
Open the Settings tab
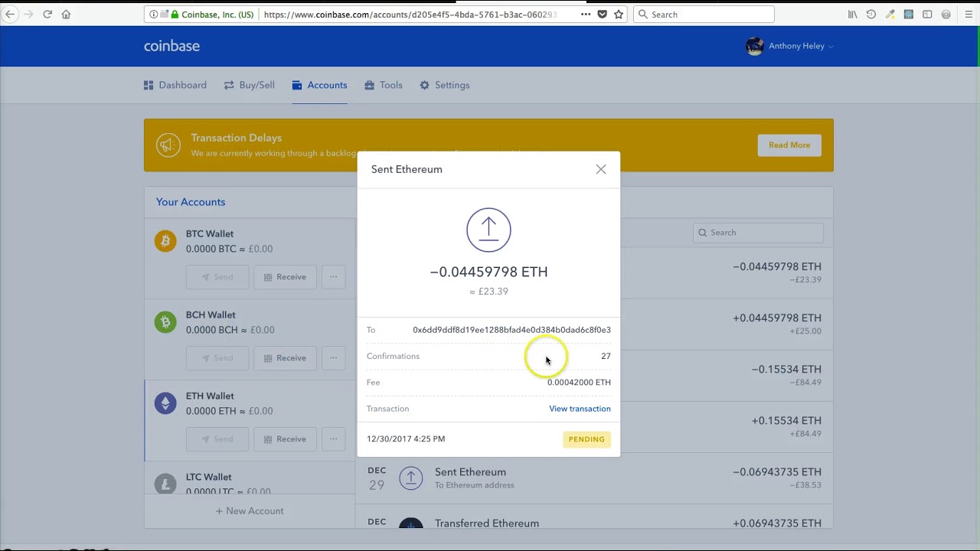(x=445, y=85)
